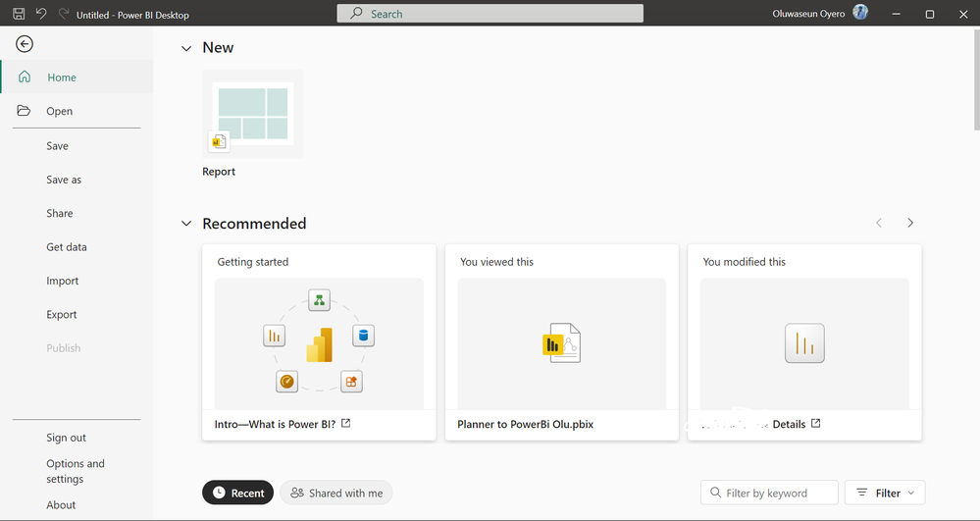Screen dimensions: 980x521
Task: Click the clock icon in Recent pill
Action: coord(219,493)
